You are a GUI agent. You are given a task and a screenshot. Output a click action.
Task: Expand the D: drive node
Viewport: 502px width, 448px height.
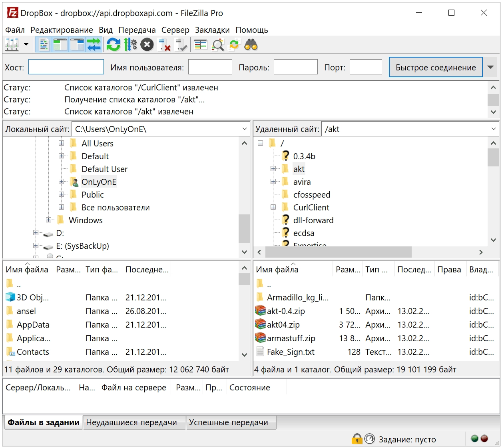36,233
